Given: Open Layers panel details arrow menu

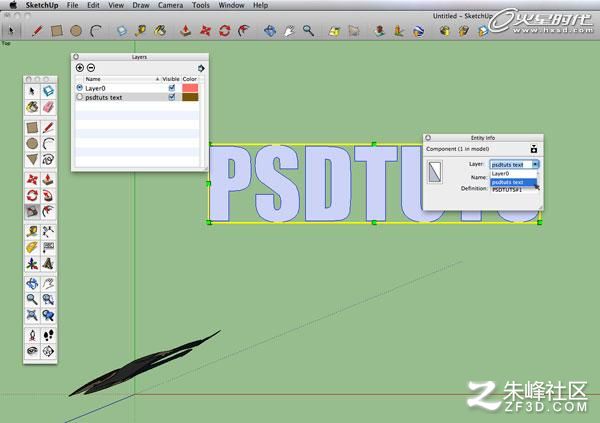Looking at the screenshot, I should coord(201,68).
